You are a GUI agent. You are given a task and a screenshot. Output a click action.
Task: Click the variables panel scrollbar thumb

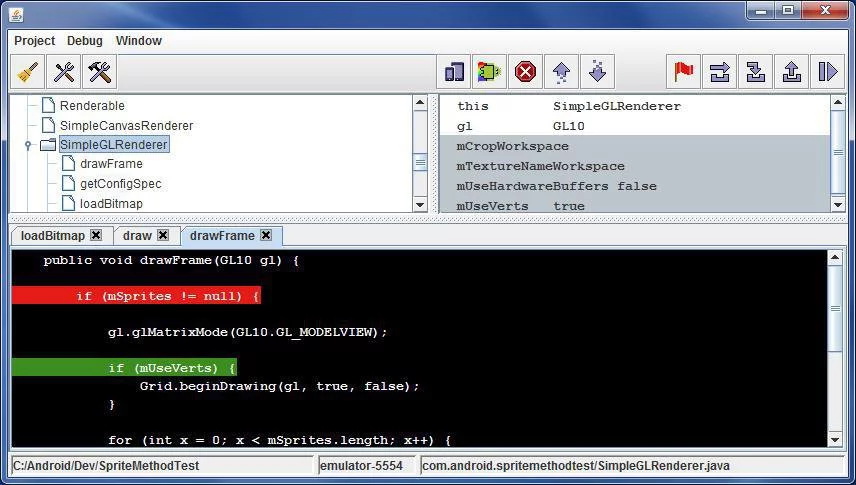838,152
